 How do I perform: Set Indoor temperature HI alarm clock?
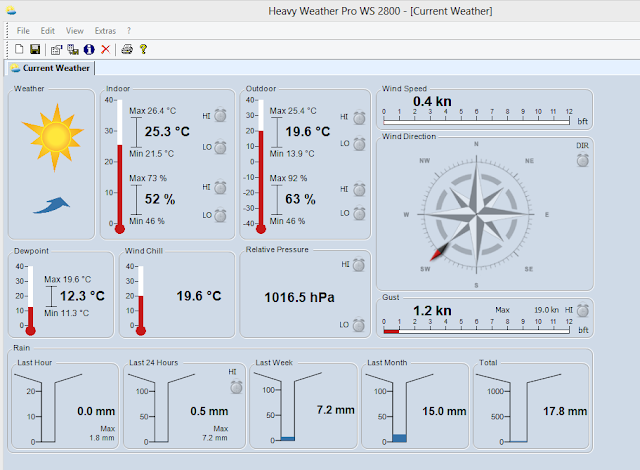[x=220, y=115]
